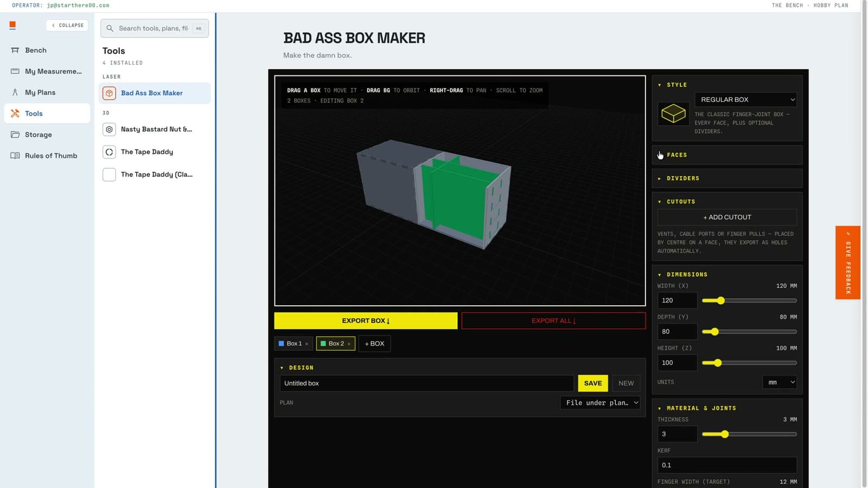Image resolution: width=868 pixels, height=488 pixels.
Task: Remove Box 2 with its x
Action: [x=349, y=344]
